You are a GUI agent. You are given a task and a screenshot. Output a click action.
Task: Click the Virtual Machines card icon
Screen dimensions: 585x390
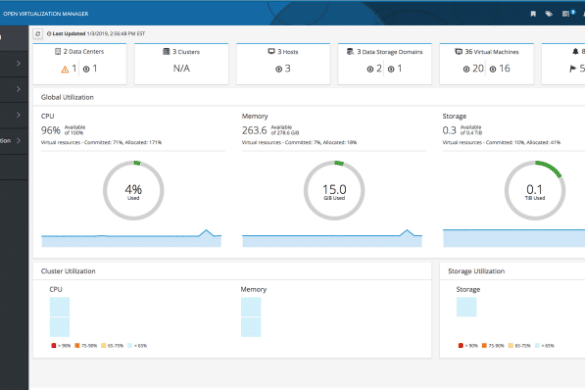(x=459, y=52)
